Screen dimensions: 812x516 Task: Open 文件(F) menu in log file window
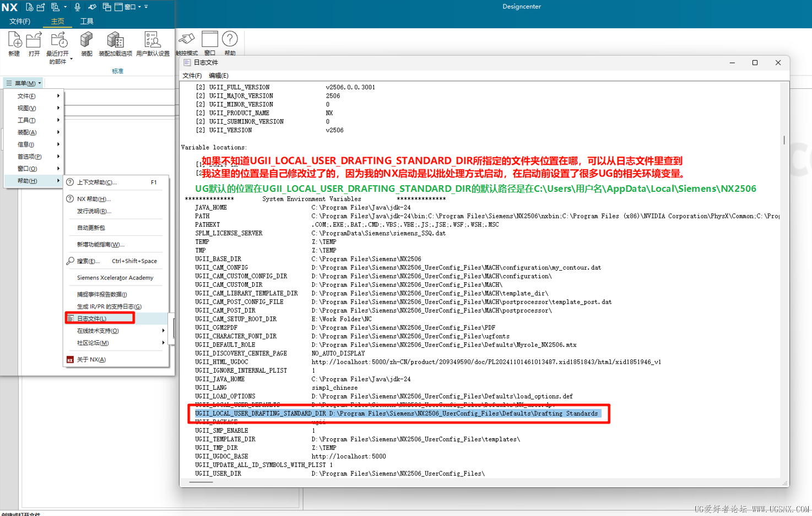(192, 76)
